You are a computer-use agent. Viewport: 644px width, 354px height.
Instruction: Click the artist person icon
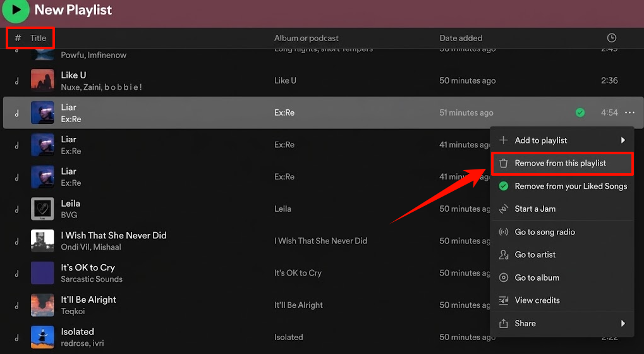504,255
